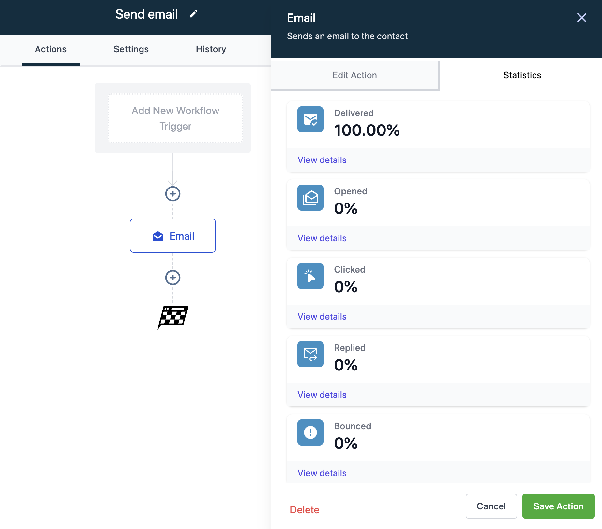Viewport: 602px width, 529px height.
Task: Click the green Save Action button
Action: click(x=558, y=506)
